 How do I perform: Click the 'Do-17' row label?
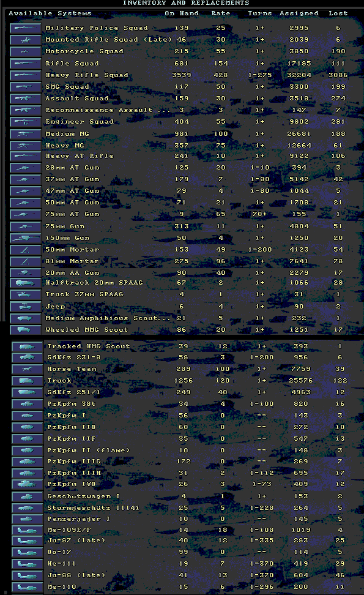(x=59, y=552)
